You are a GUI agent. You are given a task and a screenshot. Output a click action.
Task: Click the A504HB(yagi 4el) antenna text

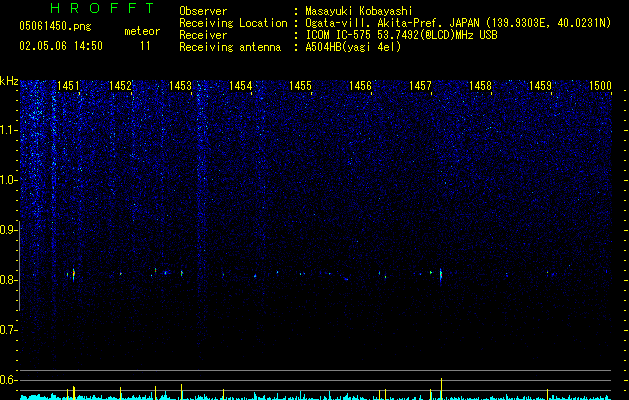(353, 47)
